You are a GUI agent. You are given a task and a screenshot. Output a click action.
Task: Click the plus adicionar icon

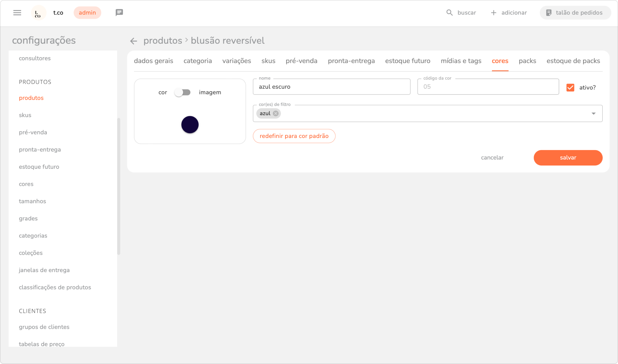coord(493,13)
